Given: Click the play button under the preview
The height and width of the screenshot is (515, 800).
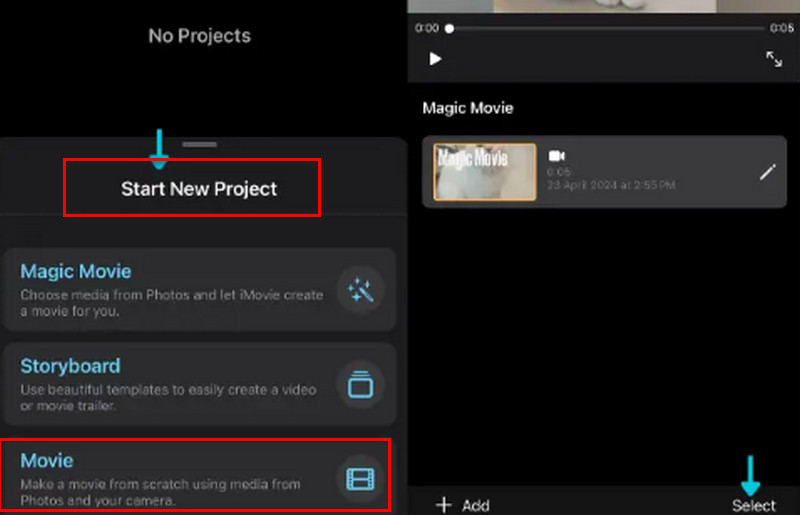Looking at the screenshot, I should (435, 59).
